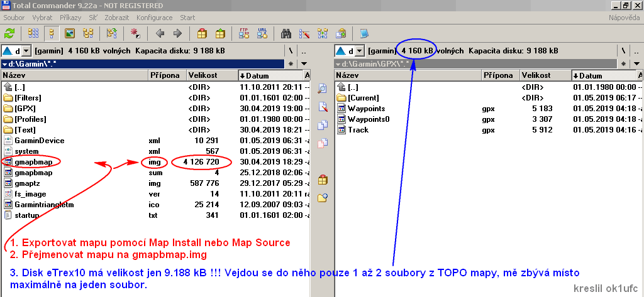This screenshot has height=297, width=644.
Task: Select the gmapbmap img file
Action: (33, 162)
